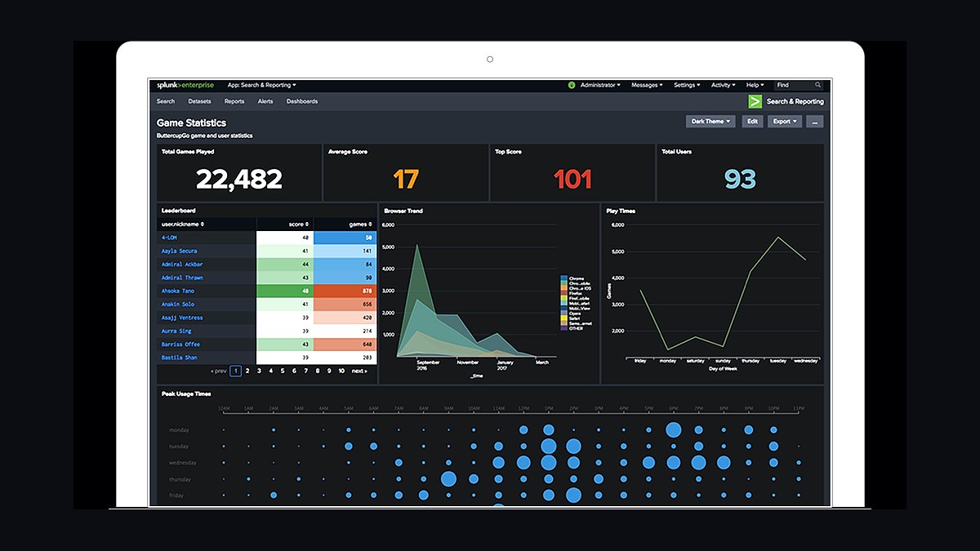980x551 pixels.
Task: Click the OTHER legend color swatch
Action: point(563,328)
